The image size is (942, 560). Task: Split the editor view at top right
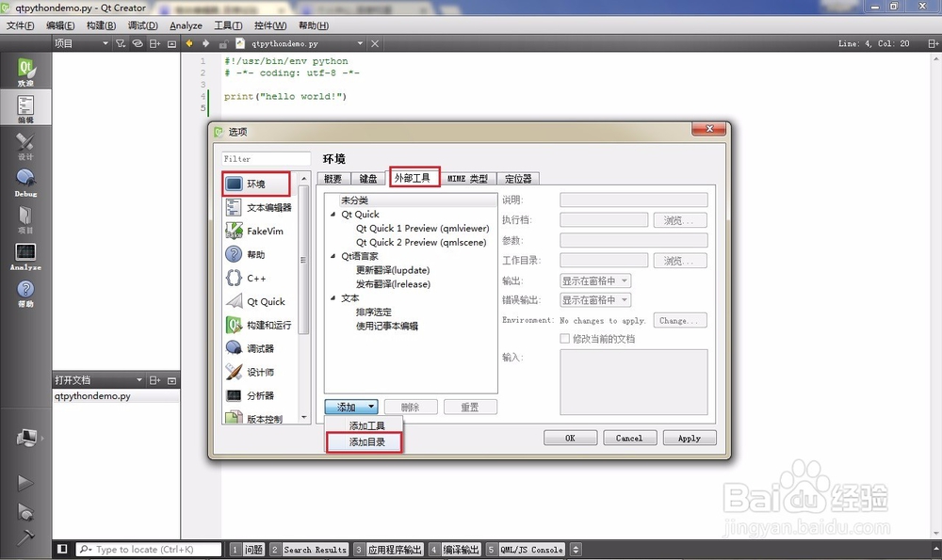click(x=933, y=43)
